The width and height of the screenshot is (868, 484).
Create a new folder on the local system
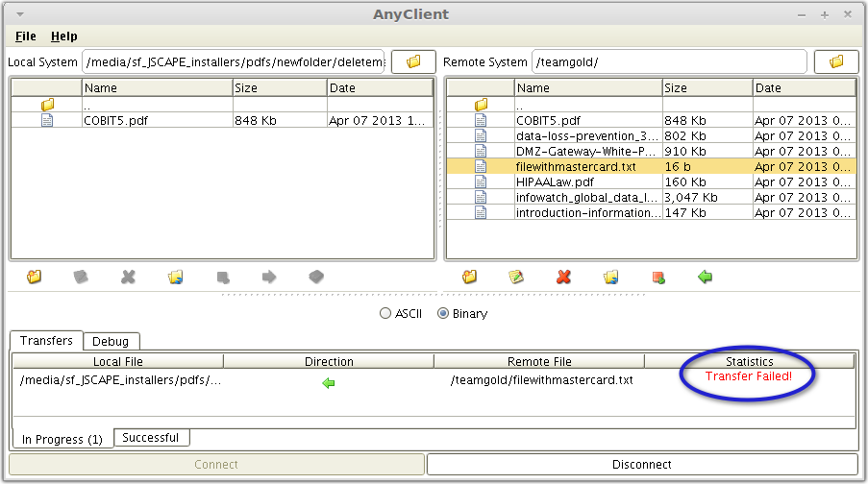35,277
